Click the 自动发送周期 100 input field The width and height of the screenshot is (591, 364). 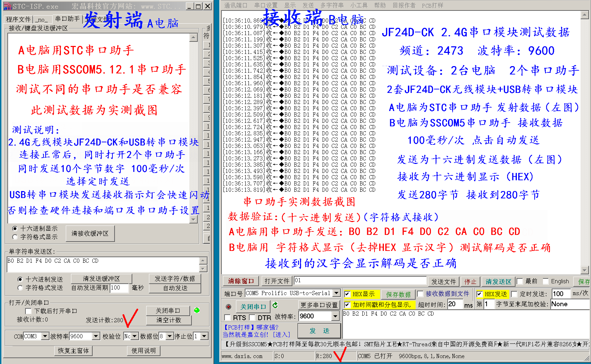click(x=119, y=288)
